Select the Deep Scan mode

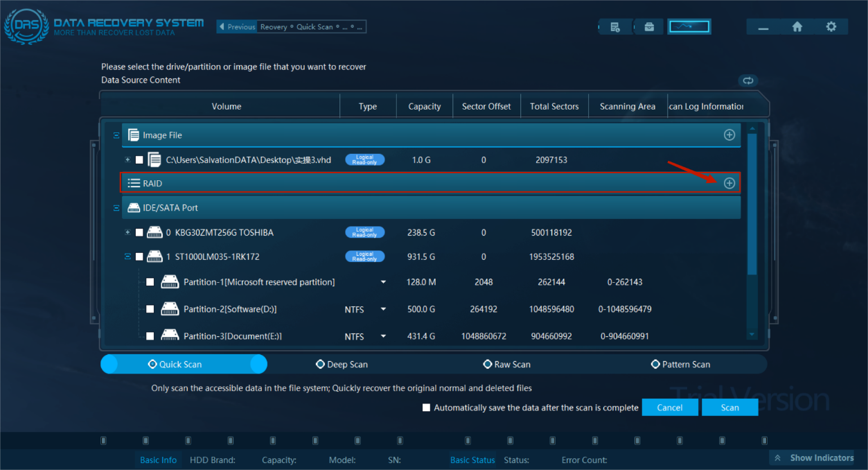click(x=342, y=365)
